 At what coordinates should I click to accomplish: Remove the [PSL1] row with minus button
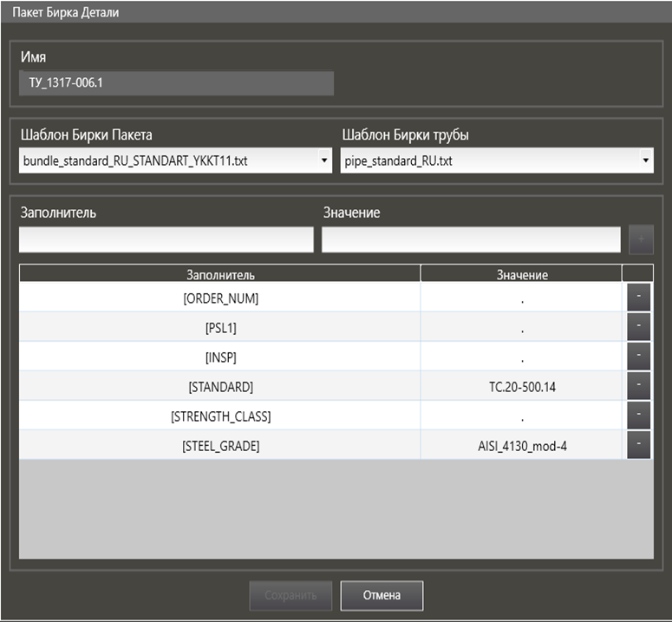(638, 326)
